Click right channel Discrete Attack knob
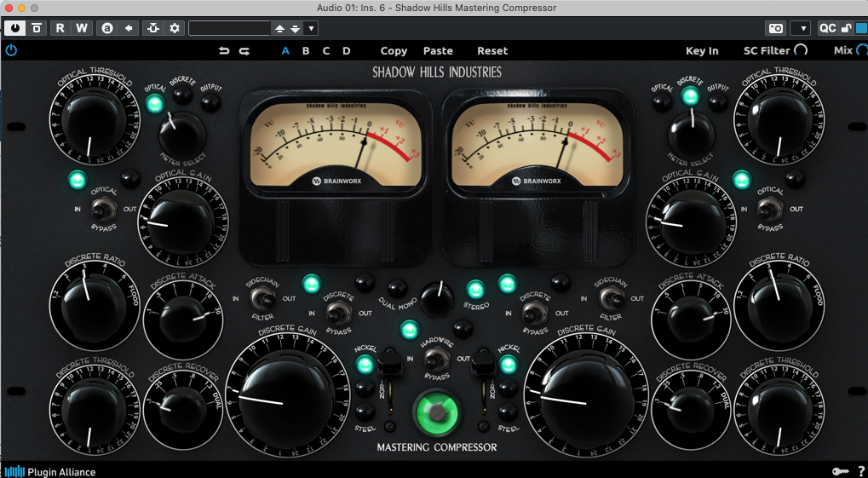Viewport: 868px width, 478px height. (x=692, y=320)
